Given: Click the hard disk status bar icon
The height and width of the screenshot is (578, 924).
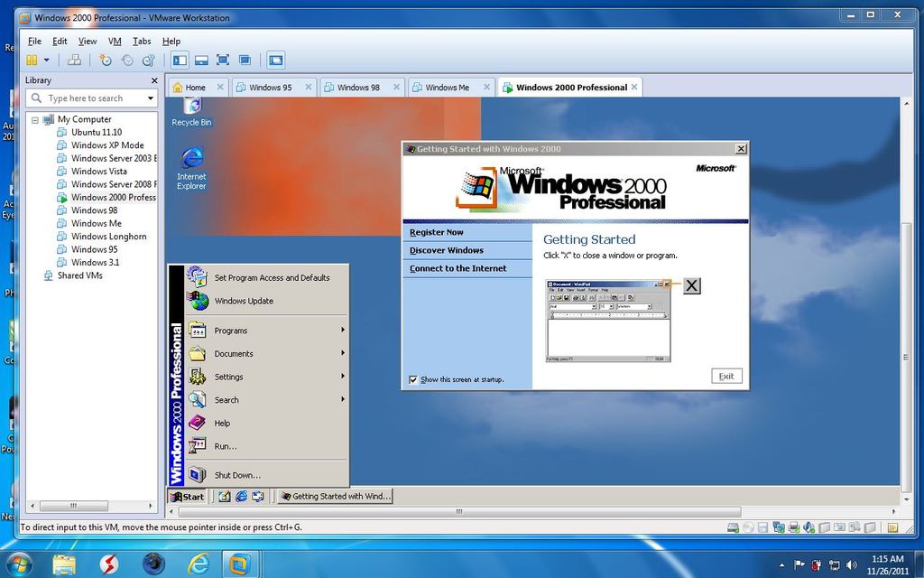Looking at the screenshot, I should coord(733,527).
